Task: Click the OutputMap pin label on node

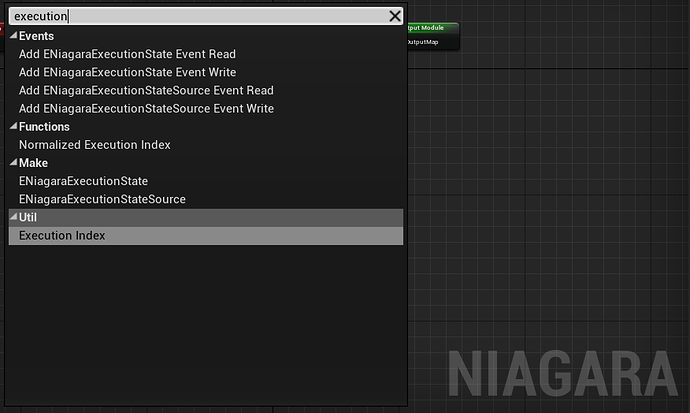Action: tap(423, 42)
